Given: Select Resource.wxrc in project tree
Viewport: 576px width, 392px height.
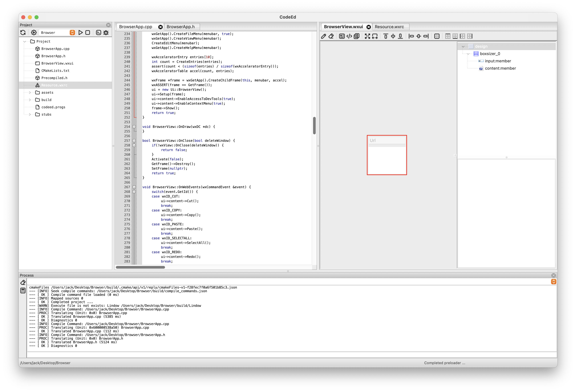Looking at the screenshot, I should (54, 85).
